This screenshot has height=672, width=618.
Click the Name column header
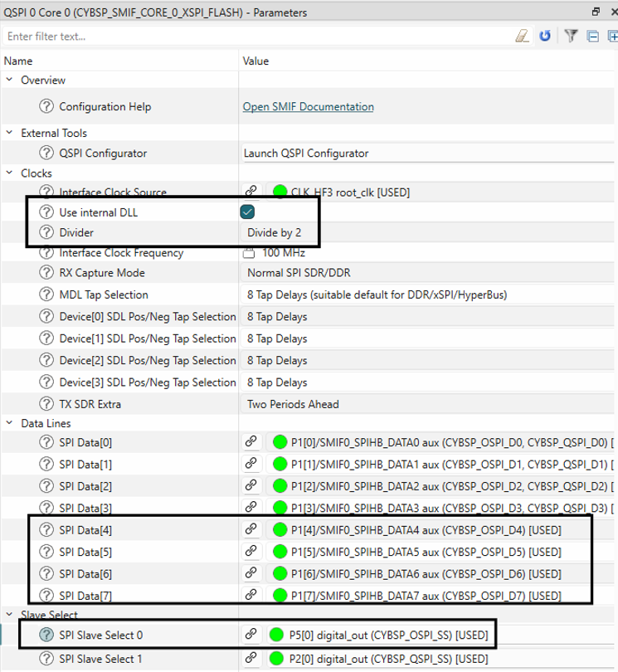click(x=18, y=61)
